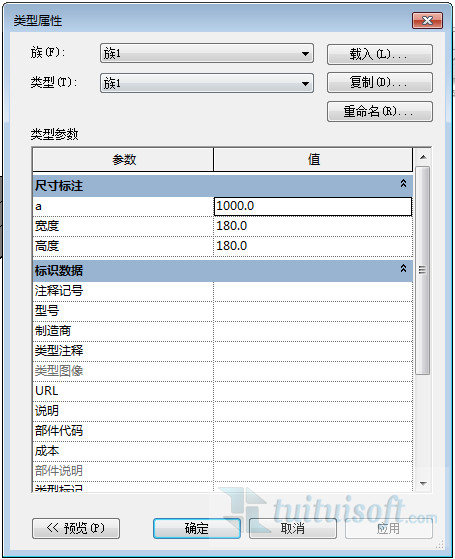The height and width of the screenshot is (559, 455).
Task: Click the scrollbar up arrow
Action: coord(423,157)
